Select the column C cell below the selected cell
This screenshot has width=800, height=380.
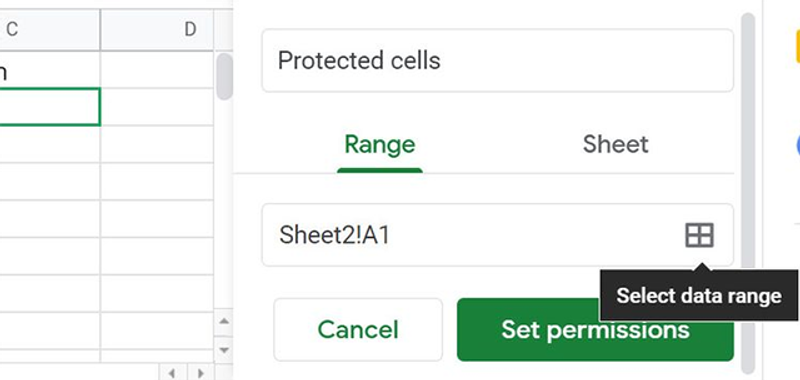[x=49, y=144]
